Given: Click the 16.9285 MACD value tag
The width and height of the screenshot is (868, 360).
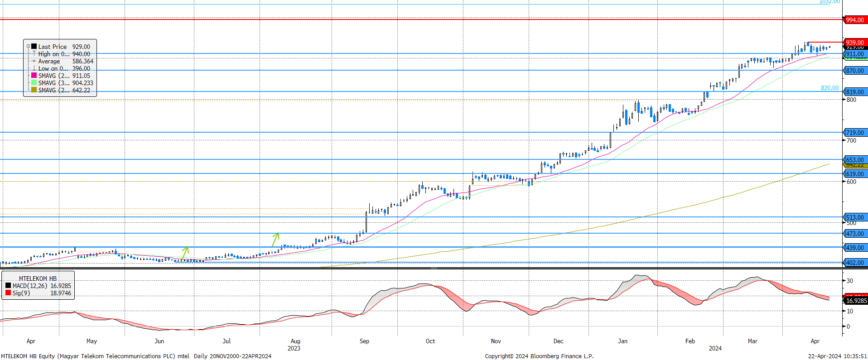Looking at the screenshot, I should click(x=855, y=301).
